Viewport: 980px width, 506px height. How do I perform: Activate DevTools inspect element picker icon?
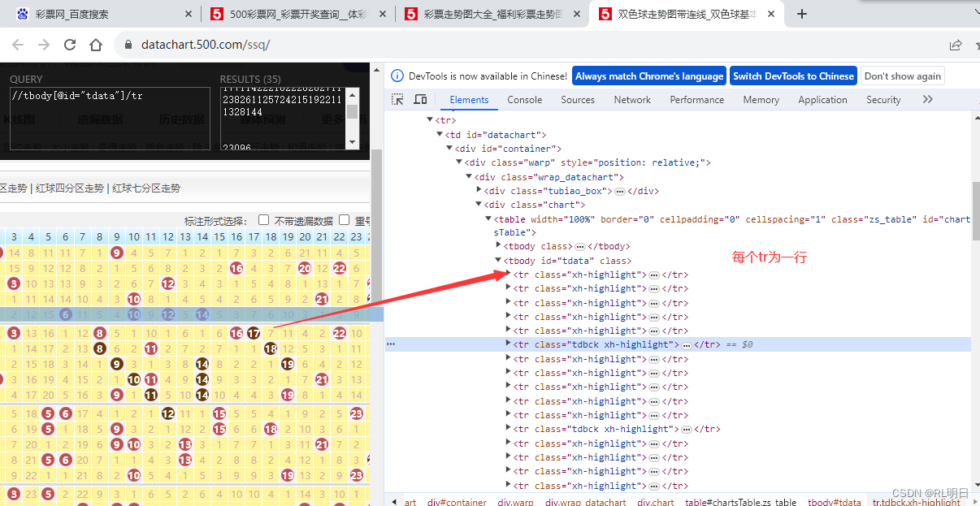pos(398,99)
